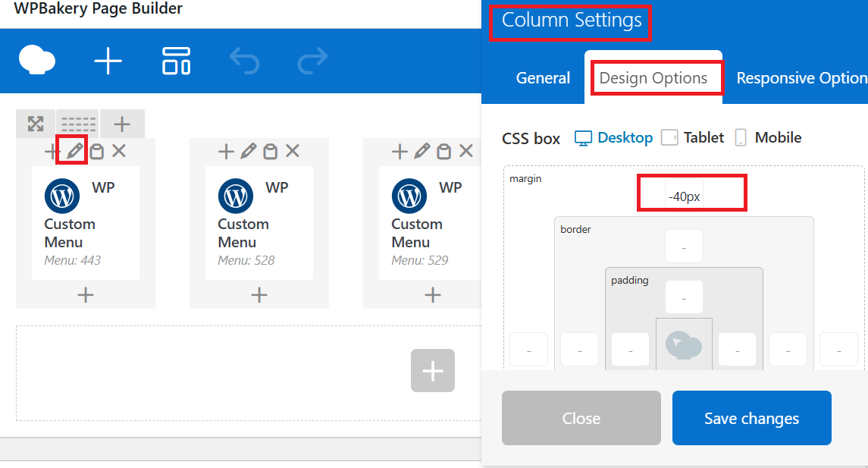Change row column layout icon
868x468 pixels.
[78, 124]
